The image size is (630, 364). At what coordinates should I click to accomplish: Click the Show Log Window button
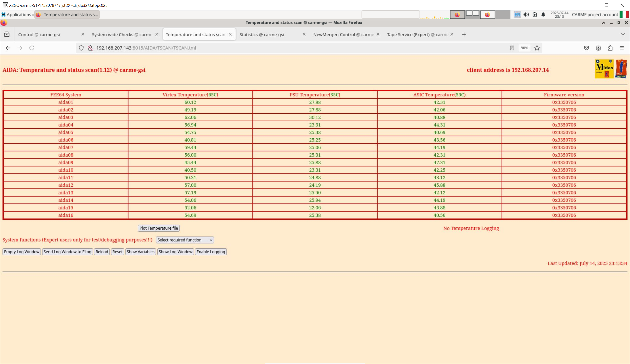[x=175, y=252]
